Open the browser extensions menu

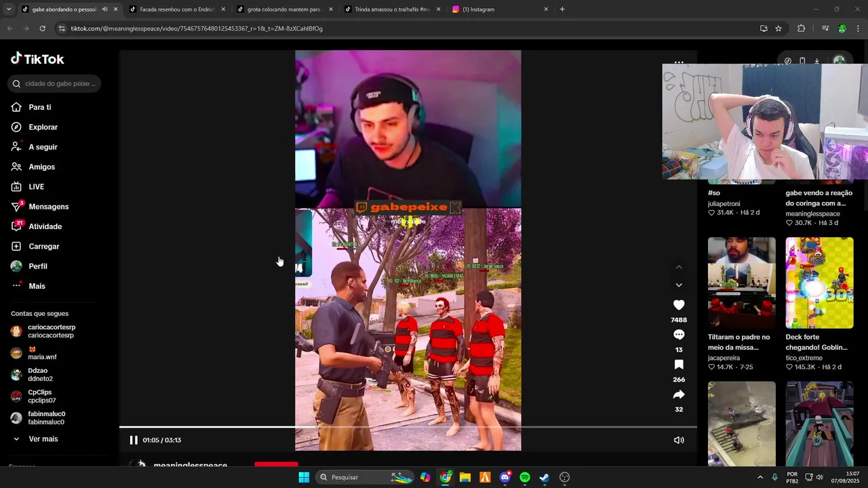[x=801, y=28]
